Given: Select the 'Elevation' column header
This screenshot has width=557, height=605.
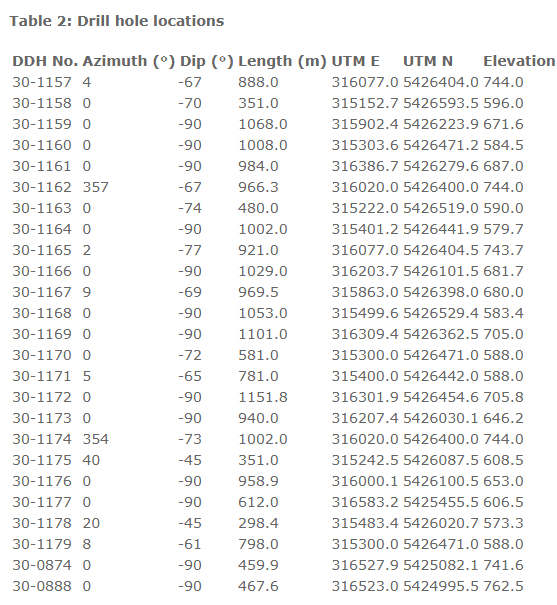Looking at the screenshot, I should coord(519,61).
